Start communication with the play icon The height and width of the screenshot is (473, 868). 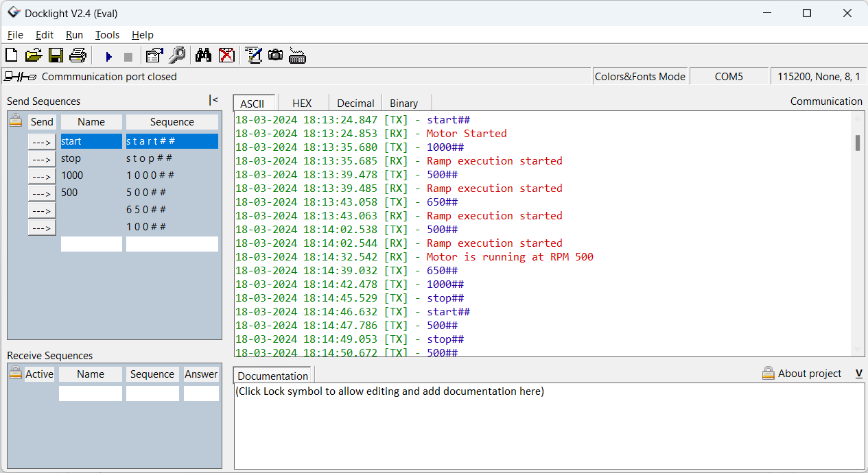tap(108, 56)
